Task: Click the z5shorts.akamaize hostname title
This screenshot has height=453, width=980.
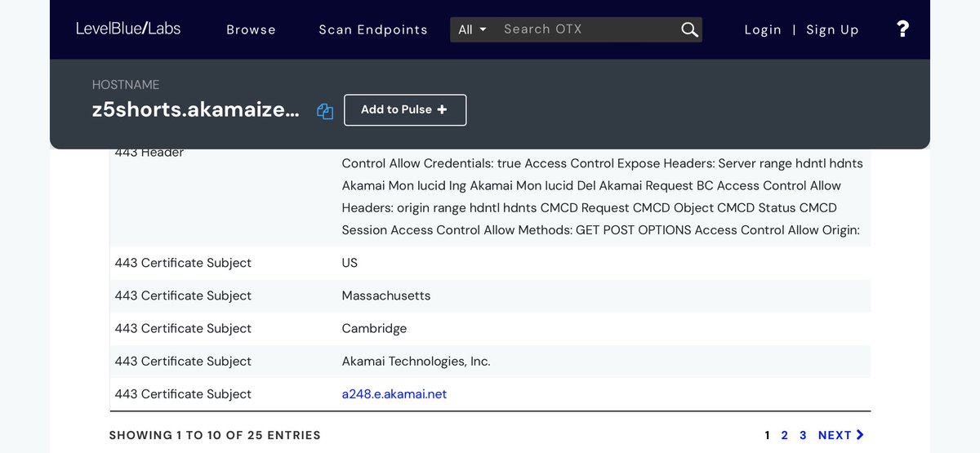Action: 195,110
